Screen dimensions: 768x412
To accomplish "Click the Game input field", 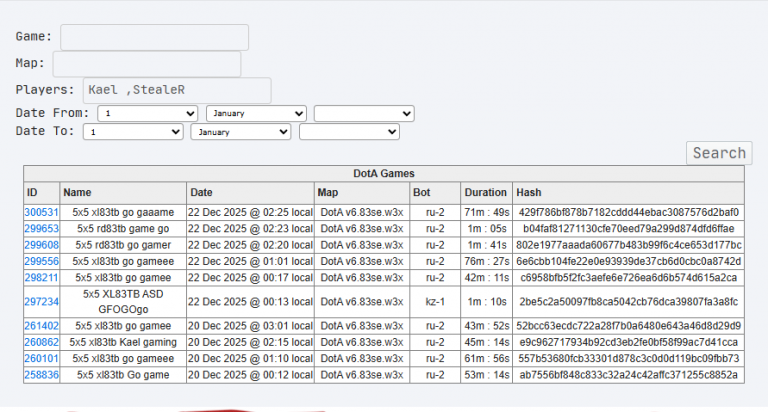I will pyautogui.click(x=154, y=37).
